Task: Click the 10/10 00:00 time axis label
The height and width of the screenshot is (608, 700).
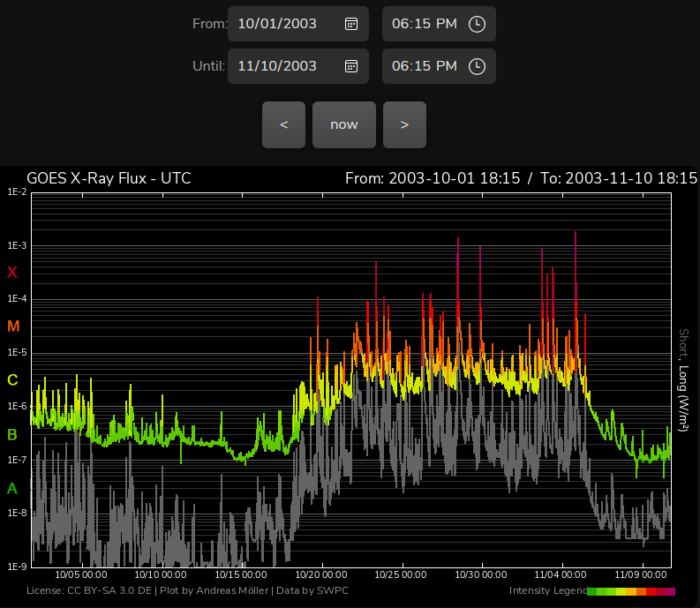Action: [161, 574]
